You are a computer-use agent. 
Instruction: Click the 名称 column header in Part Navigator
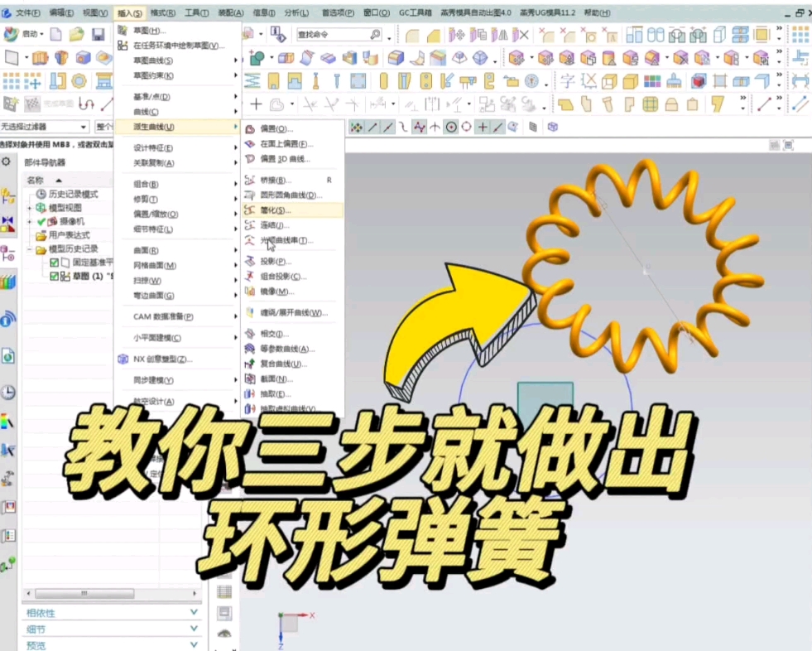click(x=35, y=180)
